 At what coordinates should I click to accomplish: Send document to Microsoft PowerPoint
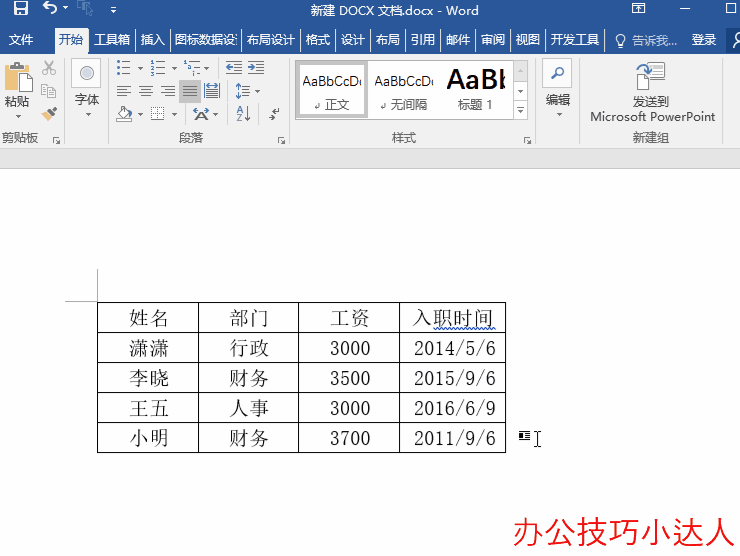[x=652, y=92]
